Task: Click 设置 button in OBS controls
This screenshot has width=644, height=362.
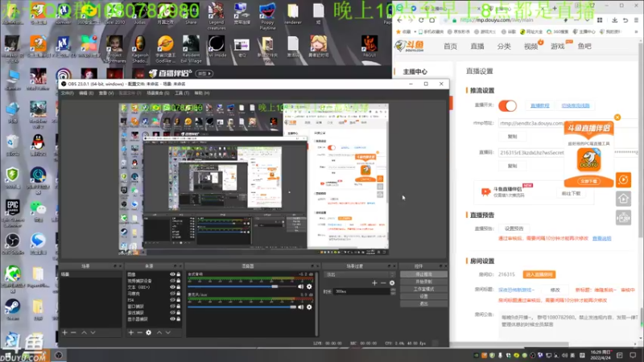Action: coord(424,296)
